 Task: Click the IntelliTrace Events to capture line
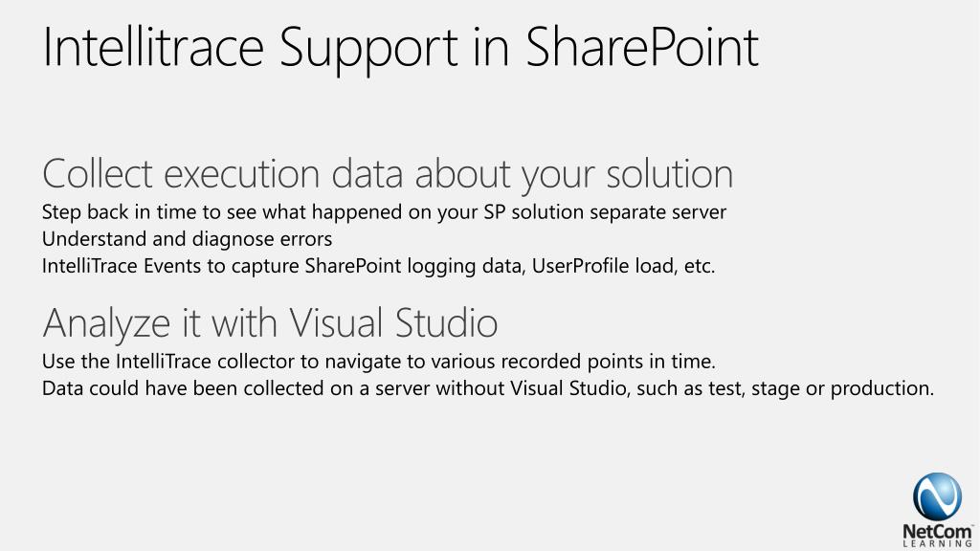378,267
